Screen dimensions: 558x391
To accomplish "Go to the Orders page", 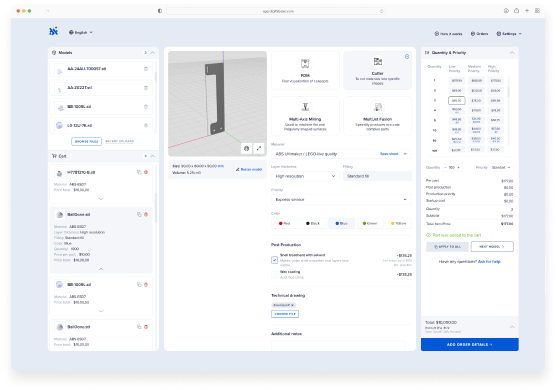I will tap(479, 34).
